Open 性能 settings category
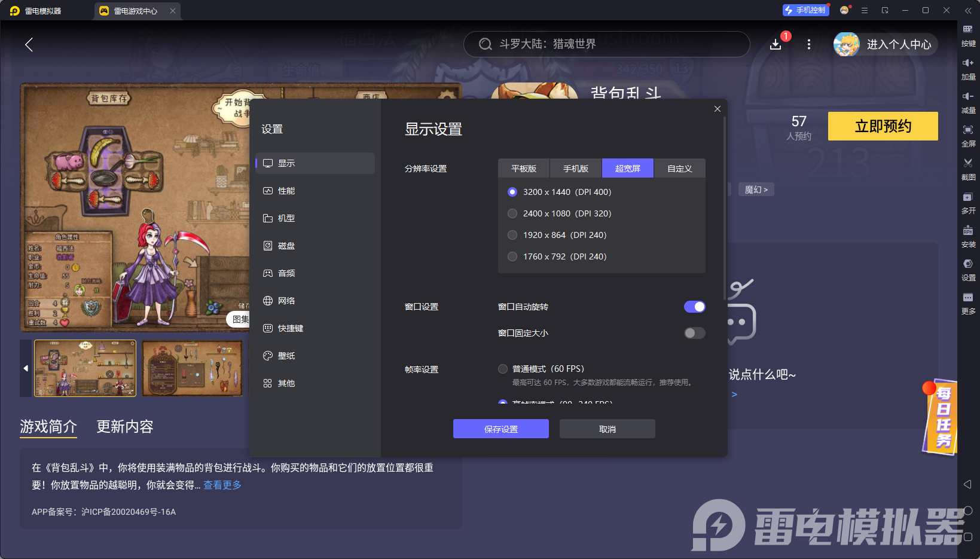Viewport: 980px width, 559px height. [x=315, y=191]
